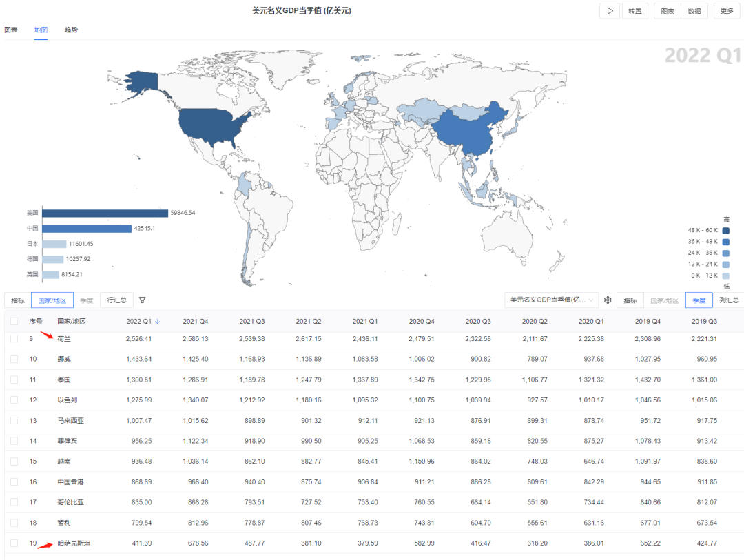
Task: Toggle the select-all checkbox in table header
Action: (14, 321)
